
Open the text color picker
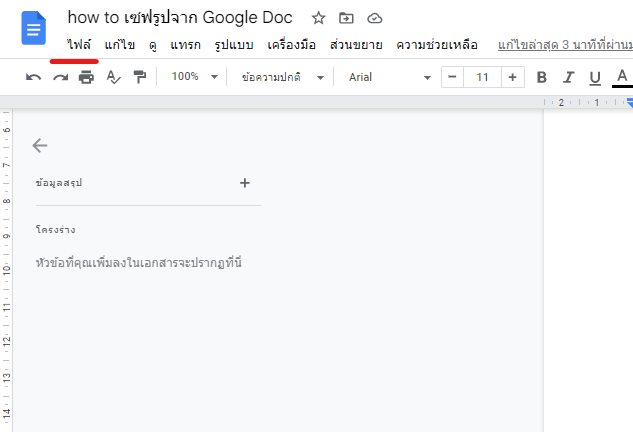tap(621, 77)
